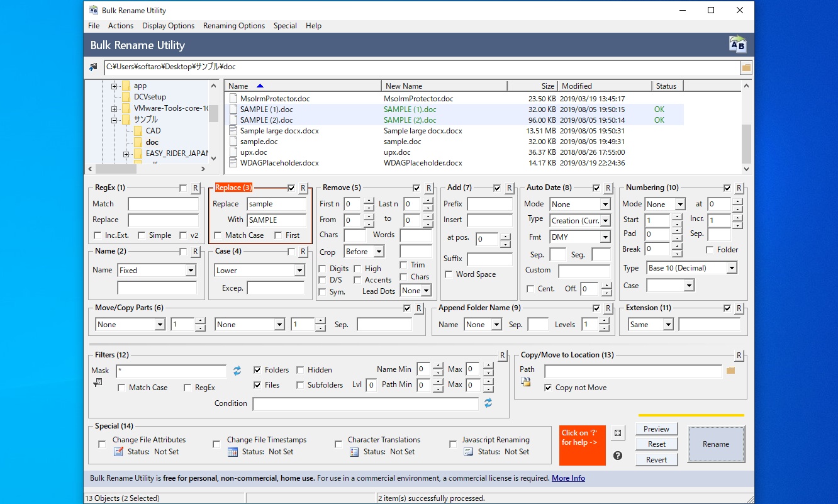Open Change File Timestamps calendar icon
This screenshot has height=504, width=838.
click(232, 452)
